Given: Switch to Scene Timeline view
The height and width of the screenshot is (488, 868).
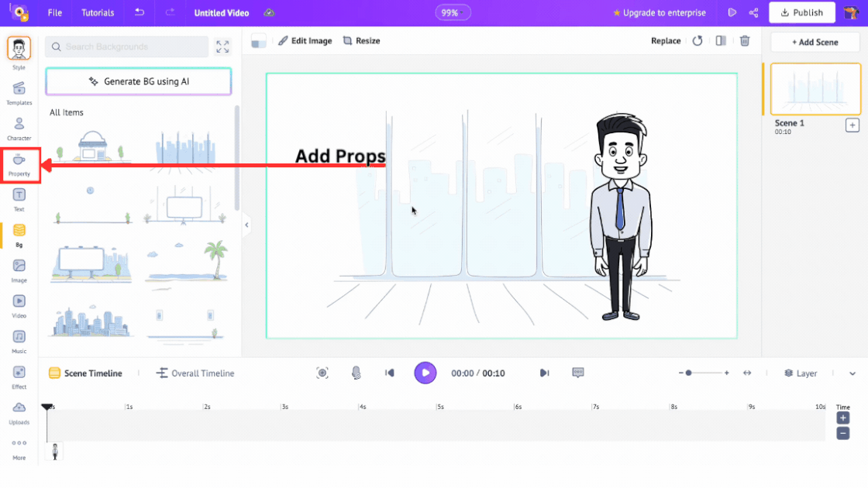Looking at the screenshot, I should pos(85,373).
